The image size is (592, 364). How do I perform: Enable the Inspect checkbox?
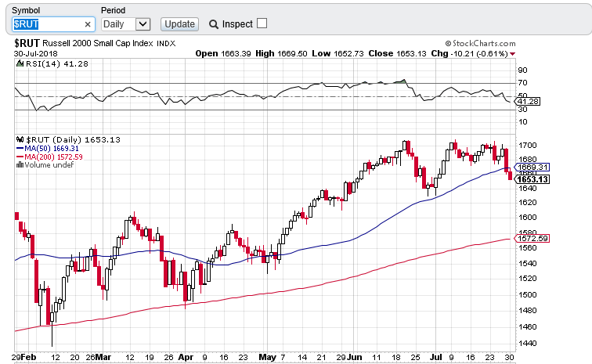262,23
